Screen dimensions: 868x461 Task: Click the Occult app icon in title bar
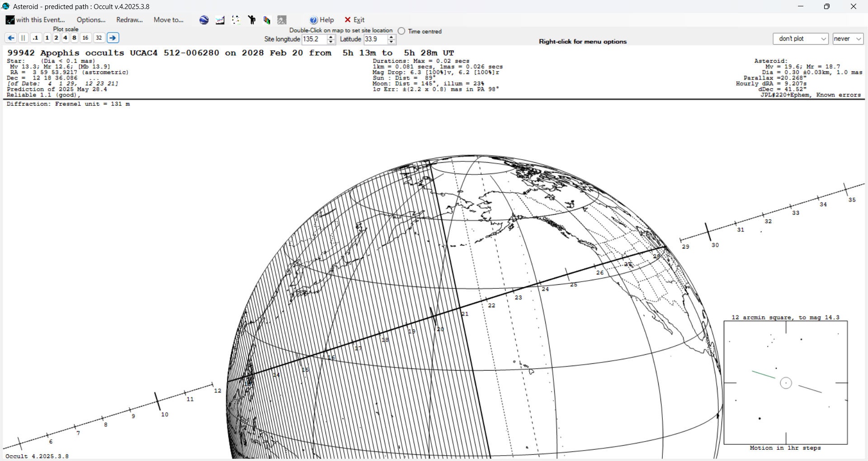6,6
